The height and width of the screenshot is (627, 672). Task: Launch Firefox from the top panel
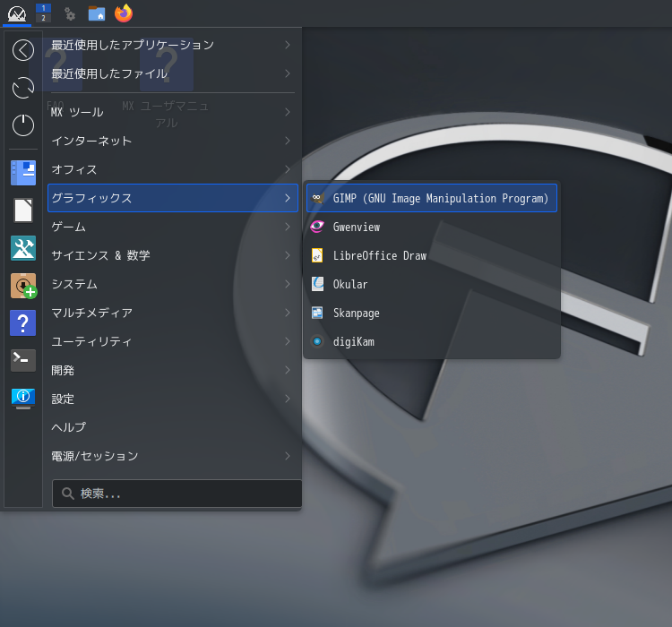(124, 13)
